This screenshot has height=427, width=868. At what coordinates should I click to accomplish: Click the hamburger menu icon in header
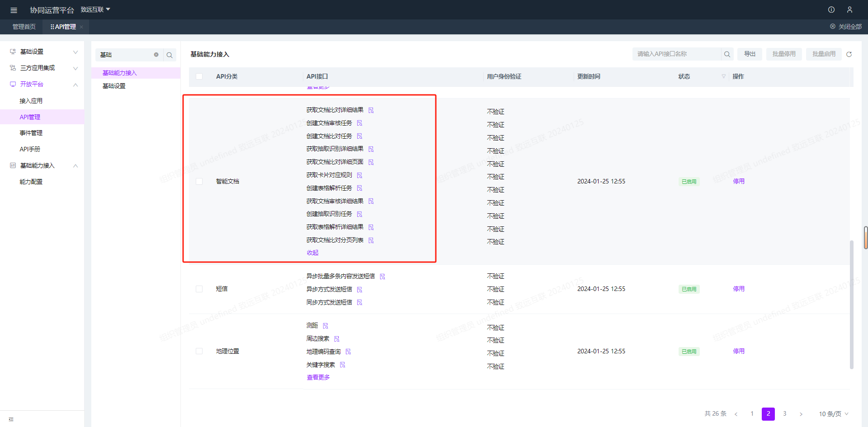(x=14, y=10)
